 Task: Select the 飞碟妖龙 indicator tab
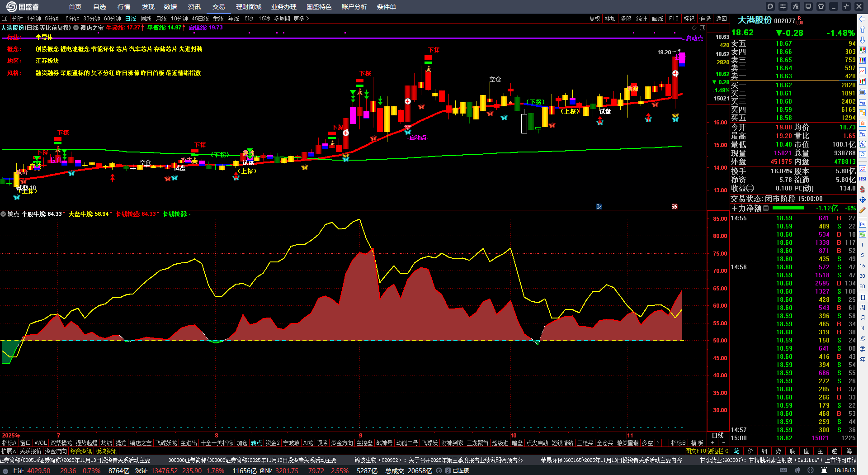(x=166, y=443)
